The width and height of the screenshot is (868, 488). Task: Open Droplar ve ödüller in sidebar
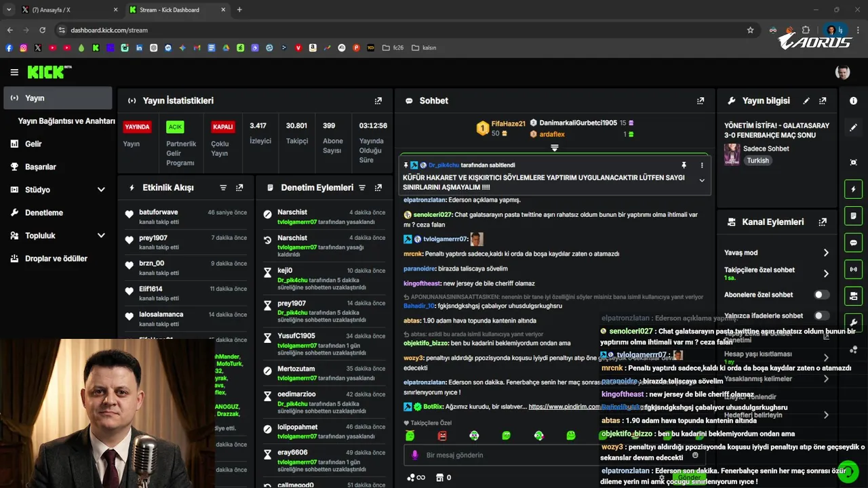[x=58, y=258]
